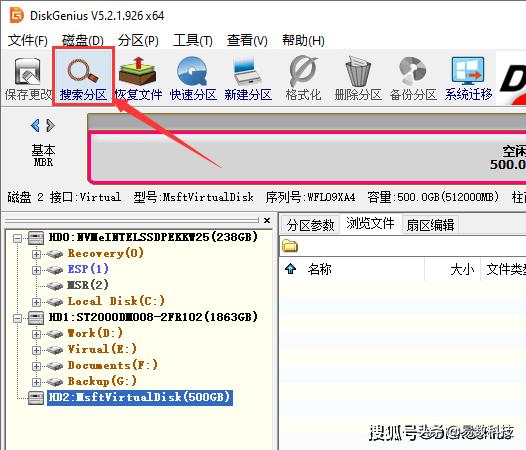The image size is (526, 450).
Task: Select Local Disk(C:) in tree
Action: (x=116, y=301)
